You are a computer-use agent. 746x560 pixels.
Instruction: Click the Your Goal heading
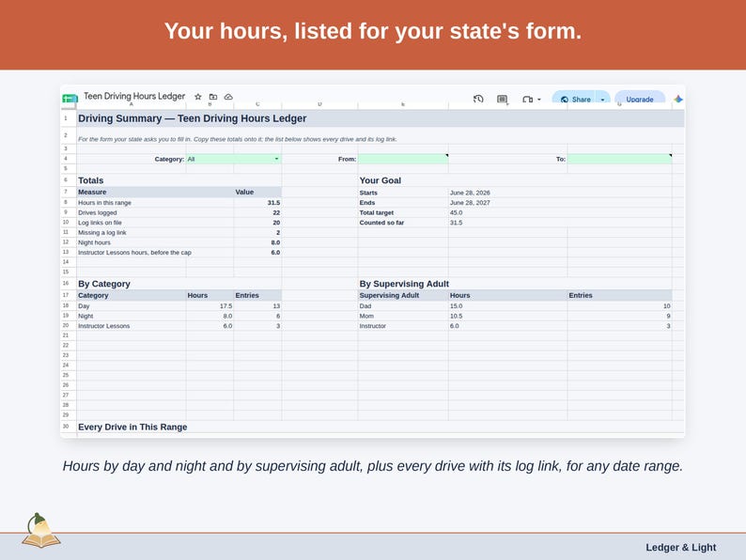[381, 180]
